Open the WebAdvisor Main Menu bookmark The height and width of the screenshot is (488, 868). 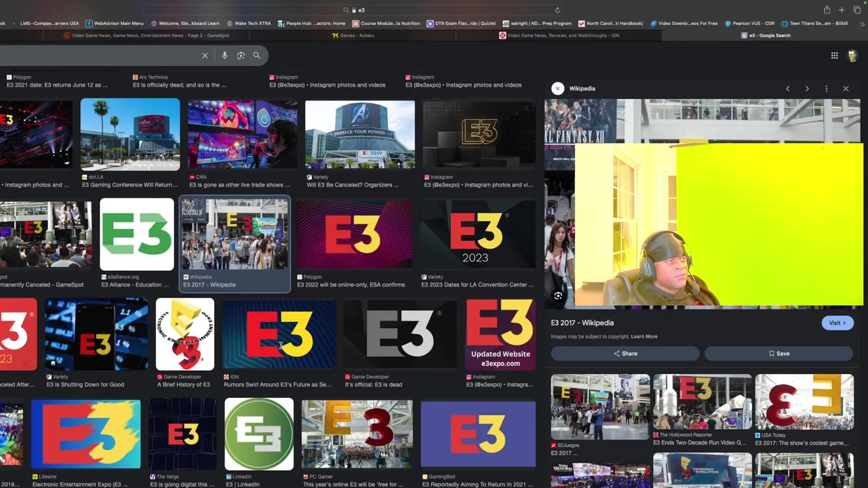pos(115,23)
